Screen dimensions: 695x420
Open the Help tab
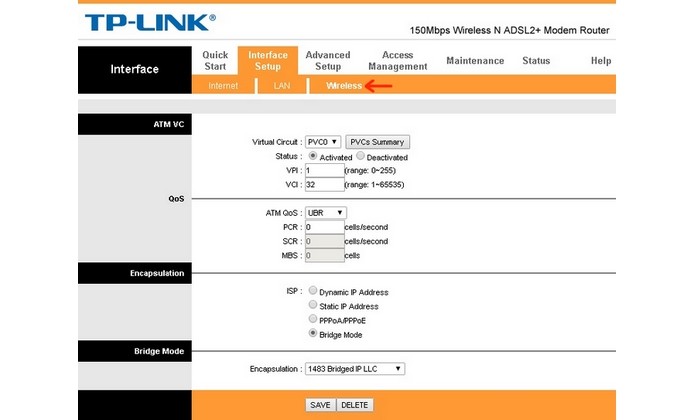pyautogui.click(x=601, y=61)
